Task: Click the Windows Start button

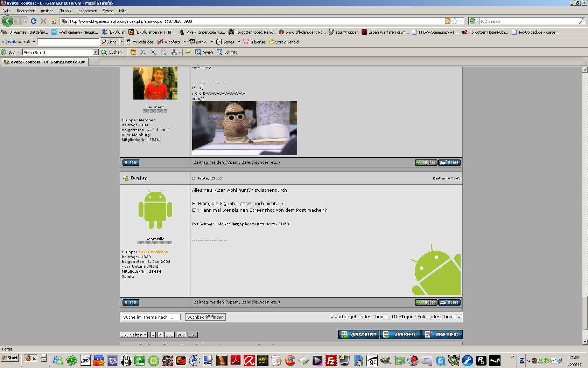Action: tap(10, 358)
